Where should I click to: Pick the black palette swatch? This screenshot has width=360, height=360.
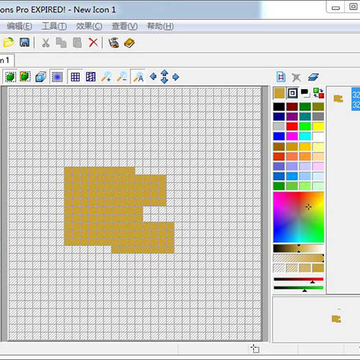click(x=279, y=107)
